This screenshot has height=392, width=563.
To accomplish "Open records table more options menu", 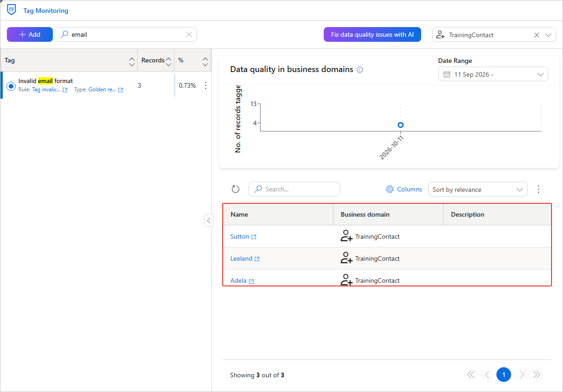I will tap(539, 189).
